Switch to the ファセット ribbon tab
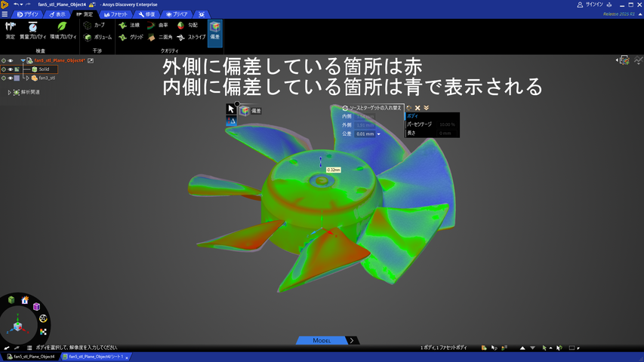This screenshot has height=362, width=644. pyautogui.click(x=116, y=14)
